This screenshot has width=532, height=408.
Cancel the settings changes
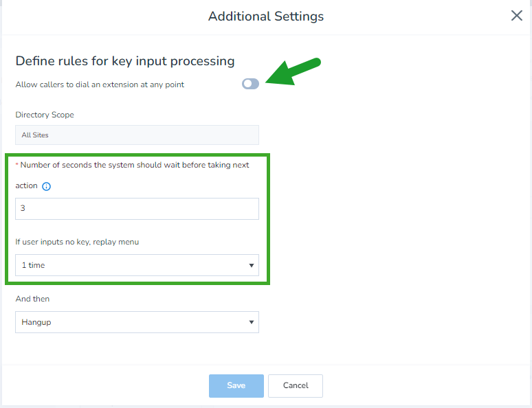296,385
